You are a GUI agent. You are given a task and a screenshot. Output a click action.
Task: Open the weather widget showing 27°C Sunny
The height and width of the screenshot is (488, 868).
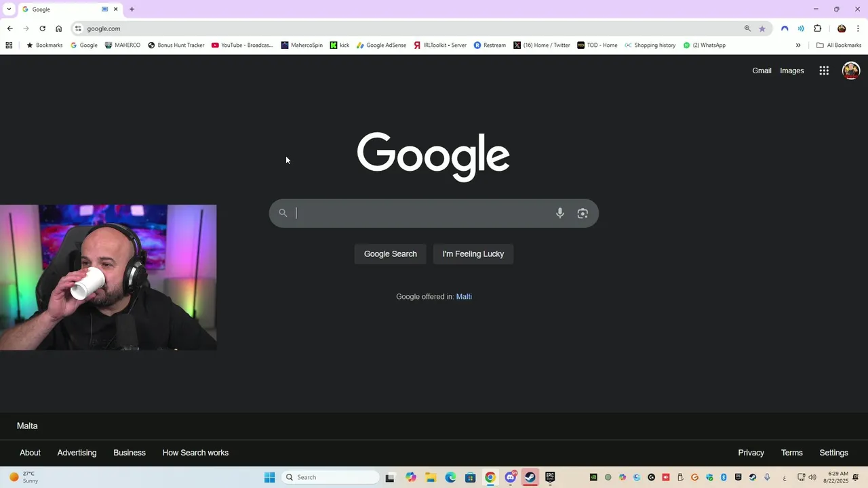coord(23,477)
